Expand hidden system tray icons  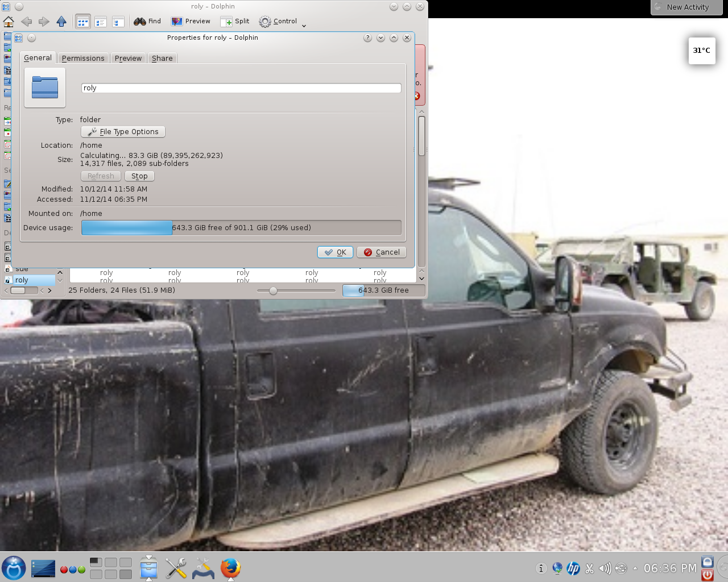[x=635, y=568]
